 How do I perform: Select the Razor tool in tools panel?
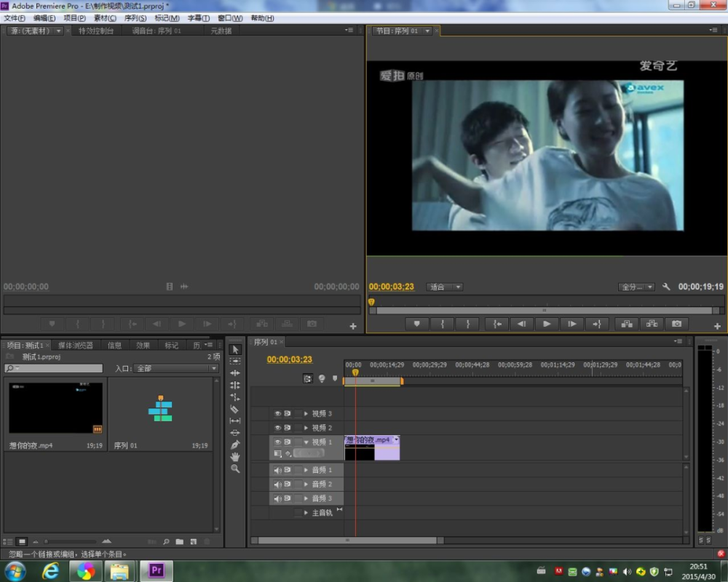click(x=234, y=409)
